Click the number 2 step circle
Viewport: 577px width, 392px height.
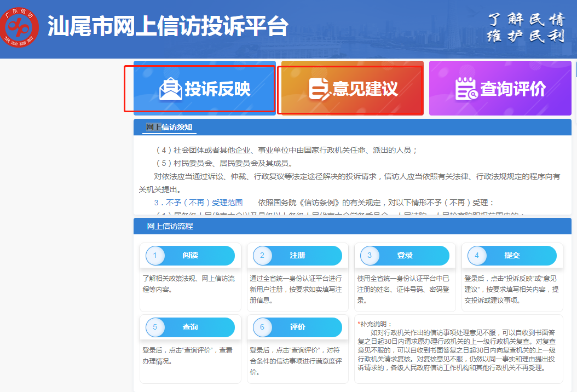(263, 256)
